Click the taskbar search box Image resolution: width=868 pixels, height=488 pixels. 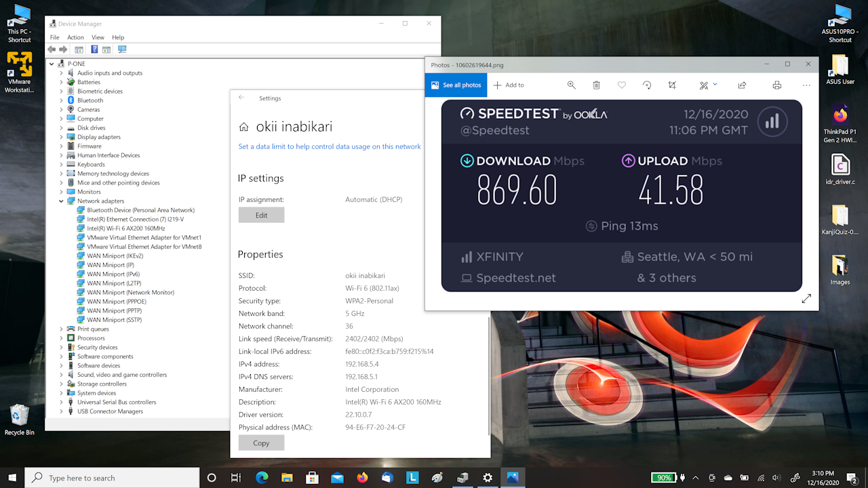pyautogui.click(x=112, y=478)
